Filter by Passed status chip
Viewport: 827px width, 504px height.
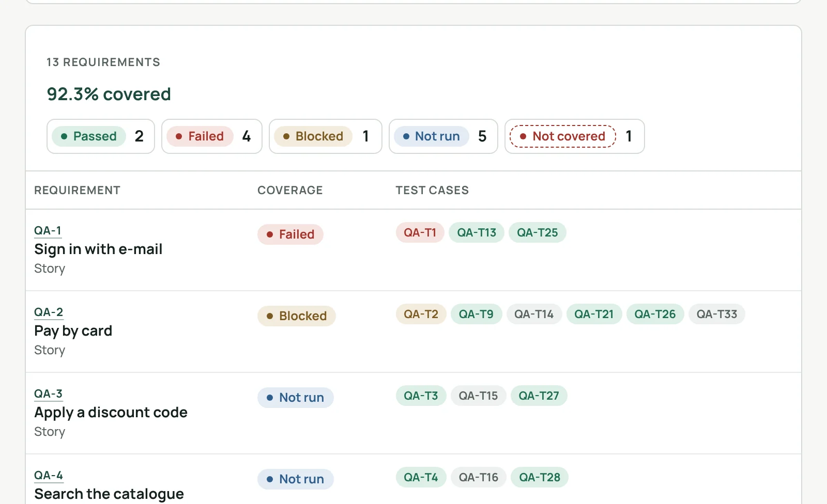point(101,136)
